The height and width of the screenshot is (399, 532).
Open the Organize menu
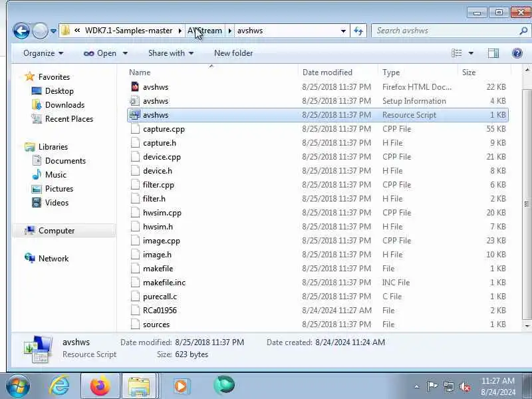tap(43, 53)
